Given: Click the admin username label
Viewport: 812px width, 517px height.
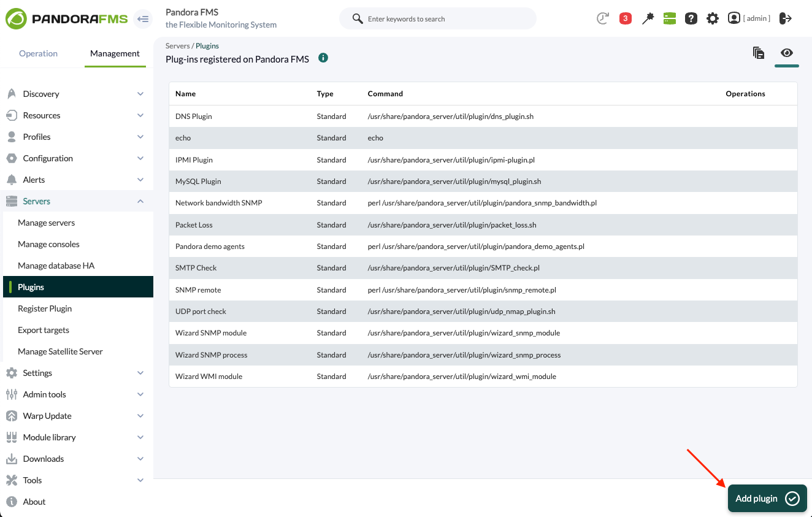Looking at the screenshot, I should point(757,18).
